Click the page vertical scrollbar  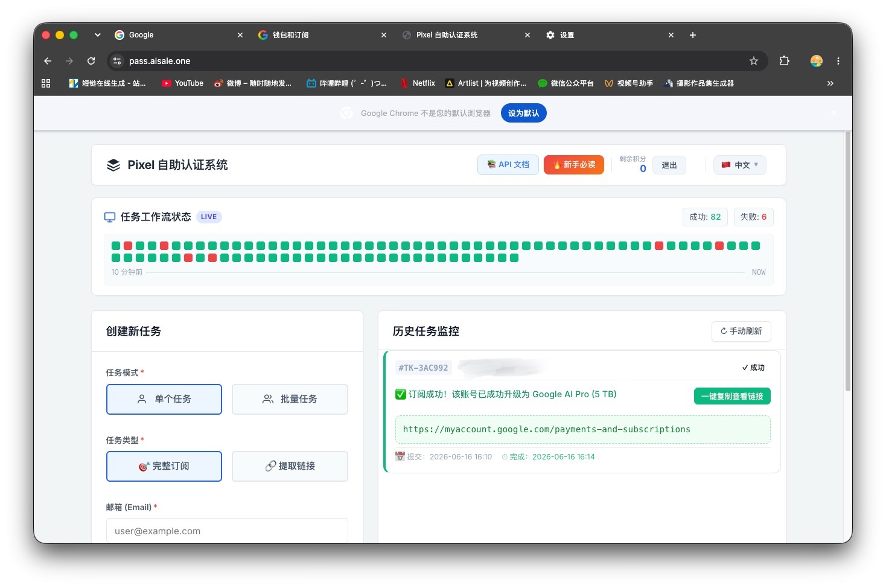point(848,262)
